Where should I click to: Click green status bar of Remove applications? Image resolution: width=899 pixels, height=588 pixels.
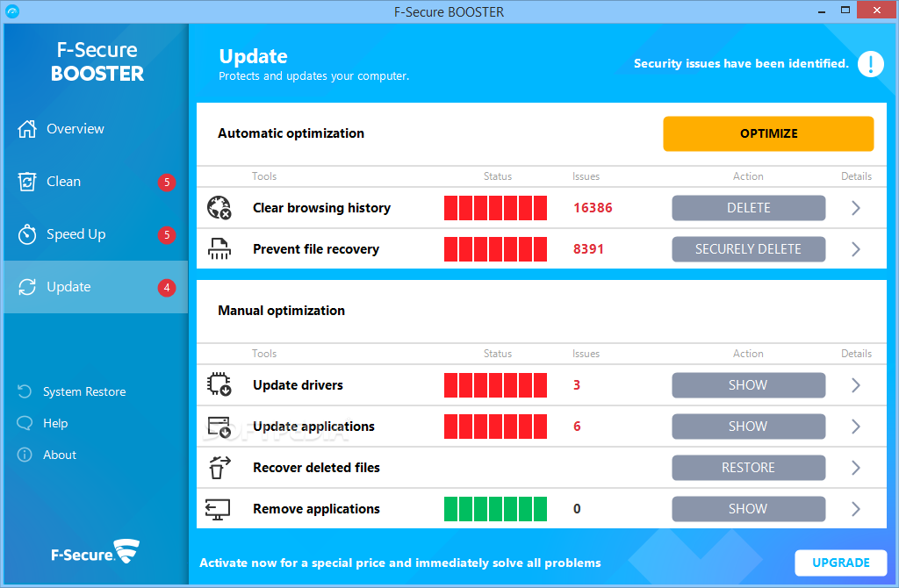[495, 509]
